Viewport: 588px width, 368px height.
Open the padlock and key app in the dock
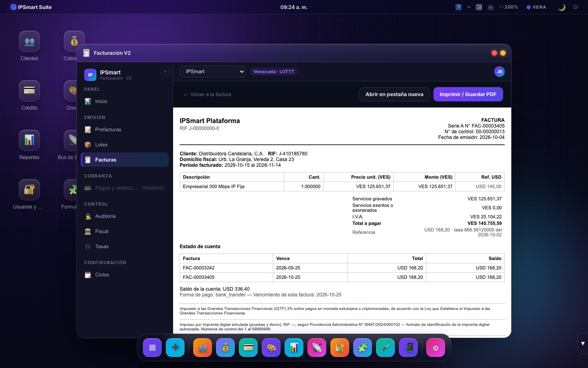(340, 348)
